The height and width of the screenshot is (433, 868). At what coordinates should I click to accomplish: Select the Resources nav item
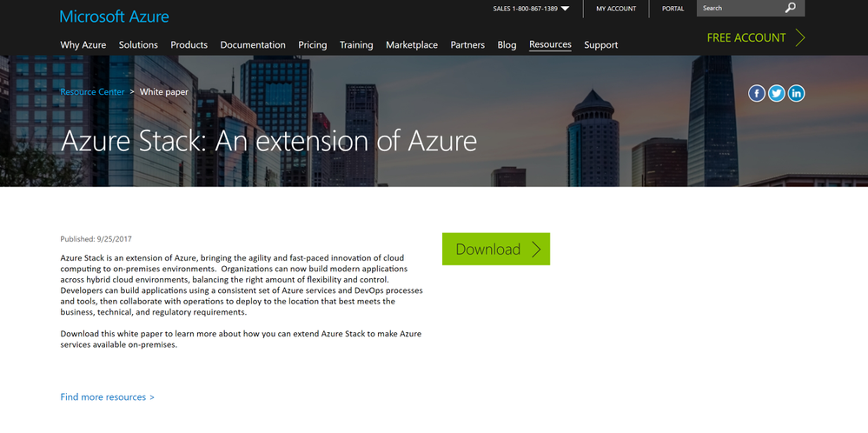click(550, 45)
